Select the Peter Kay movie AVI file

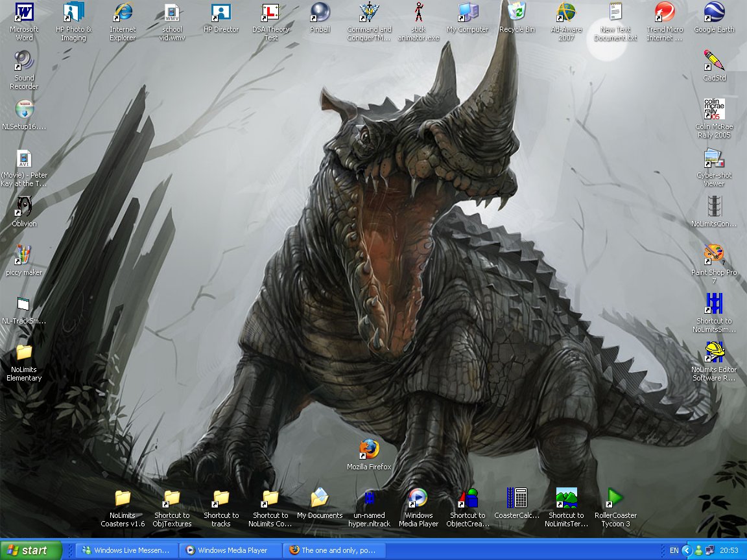[x=24, y=159]
